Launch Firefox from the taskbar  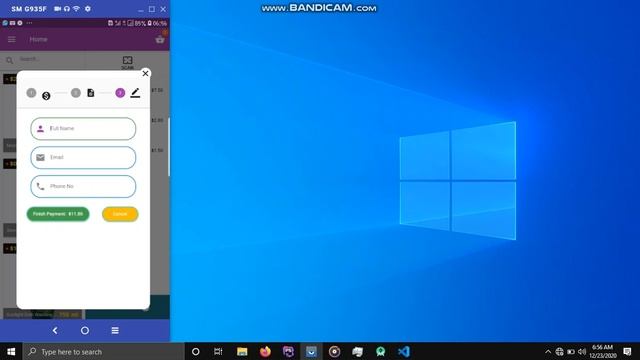click(x=265, y=351)
